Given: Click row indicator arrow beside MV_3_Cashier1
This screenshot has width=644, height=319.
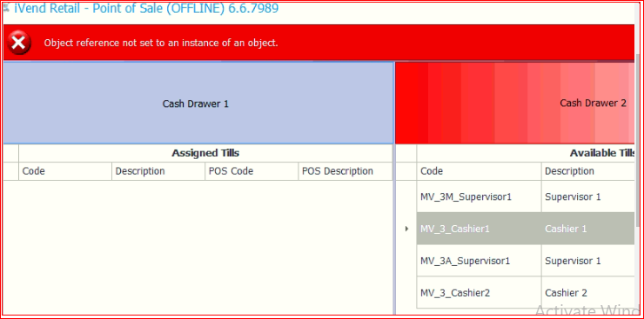Looking at the screenshot, I should (x=406, y=229).
